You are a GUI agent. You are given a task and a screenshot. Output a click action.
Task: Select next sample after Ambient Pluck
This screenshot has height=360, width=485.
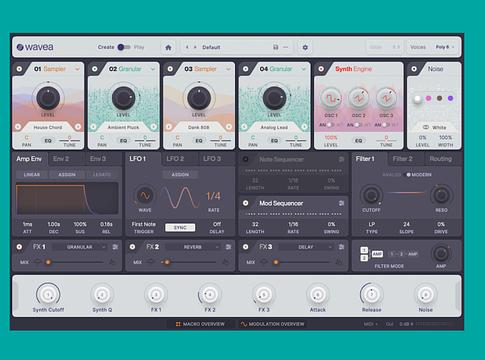pyautogui.click(x=154, y=127)
